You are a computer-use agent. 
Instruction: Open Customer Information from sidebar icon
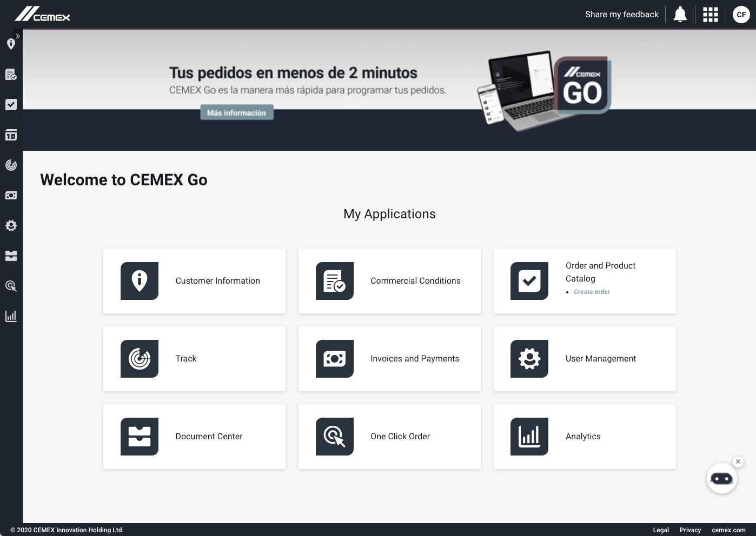point(11,44)
